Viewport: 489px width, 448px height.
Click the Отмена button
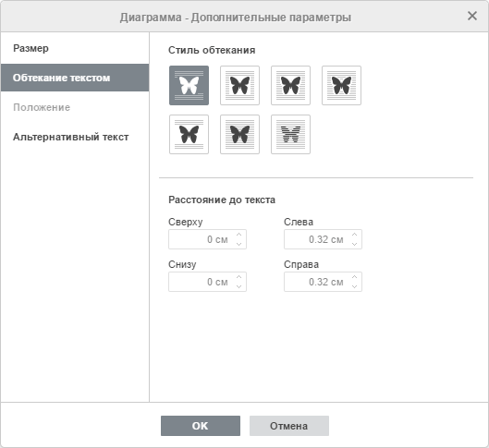289,426
